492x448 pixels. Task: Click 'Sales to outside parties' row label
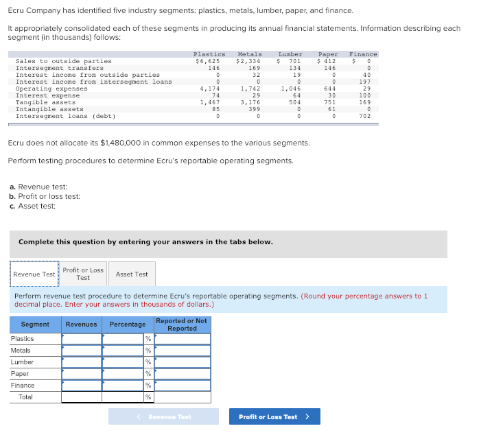coord(64,61)
